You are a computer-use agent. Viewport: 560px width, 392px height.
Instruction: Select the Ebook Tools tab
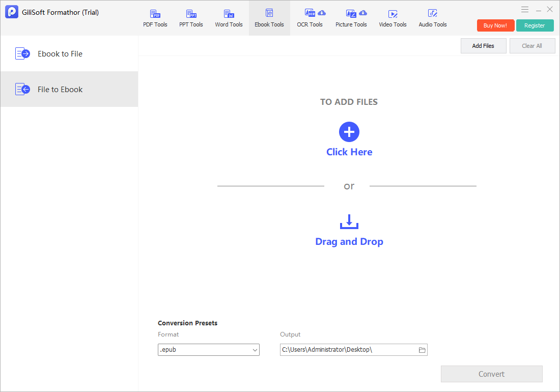click(269, 18)
